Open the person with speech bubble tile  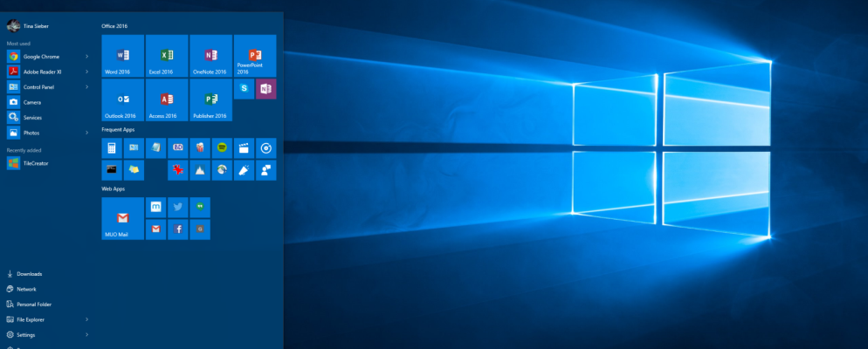coord(266,170)
